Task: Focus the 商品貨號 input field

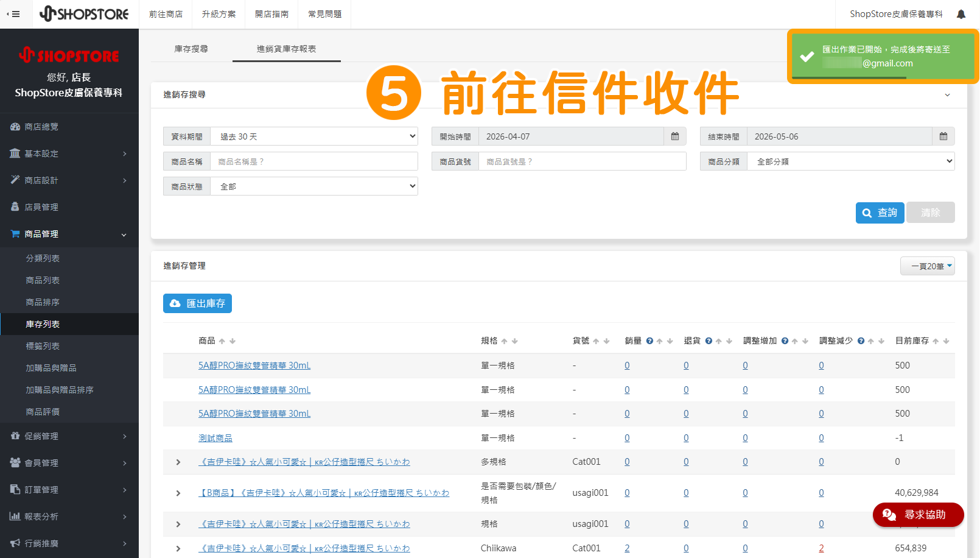Action: point(583,161)
